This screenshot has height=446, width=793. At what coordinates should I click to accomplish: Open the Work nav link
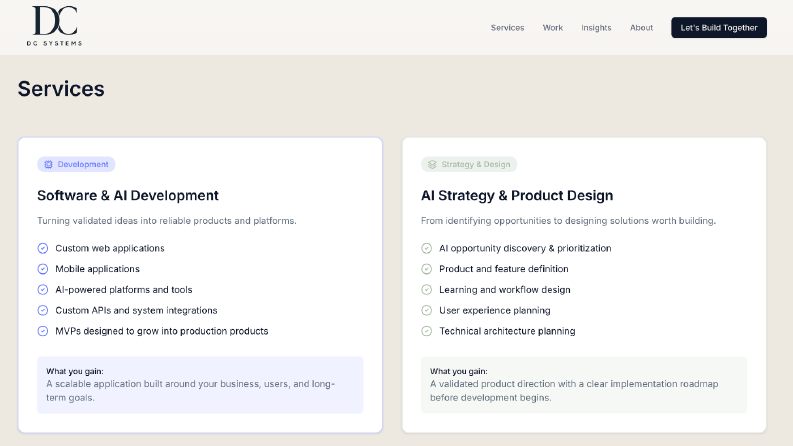553,28
